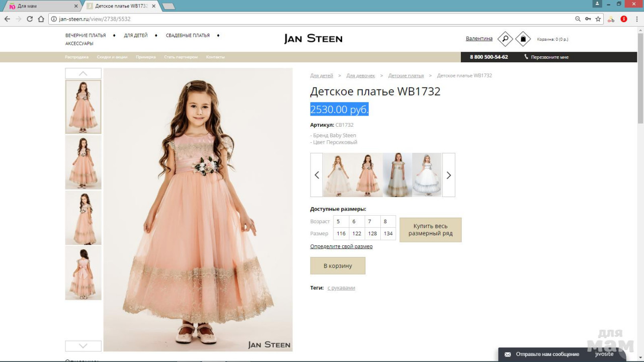Click the Определите свой размер link
Screen dimensions: 644x362
tap(341, 246)
